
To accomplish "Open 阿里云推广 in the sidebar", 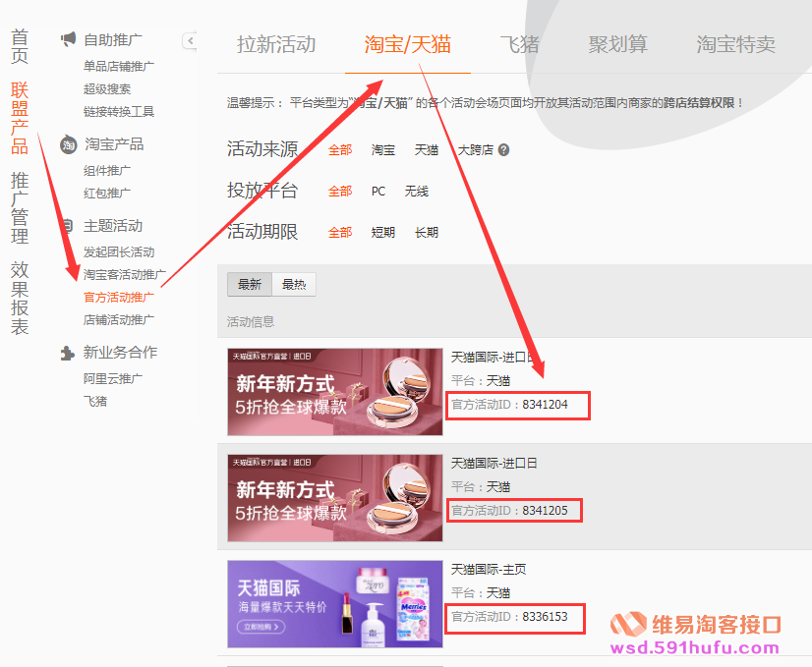I will pyautogui.click(x=113, y=379).
